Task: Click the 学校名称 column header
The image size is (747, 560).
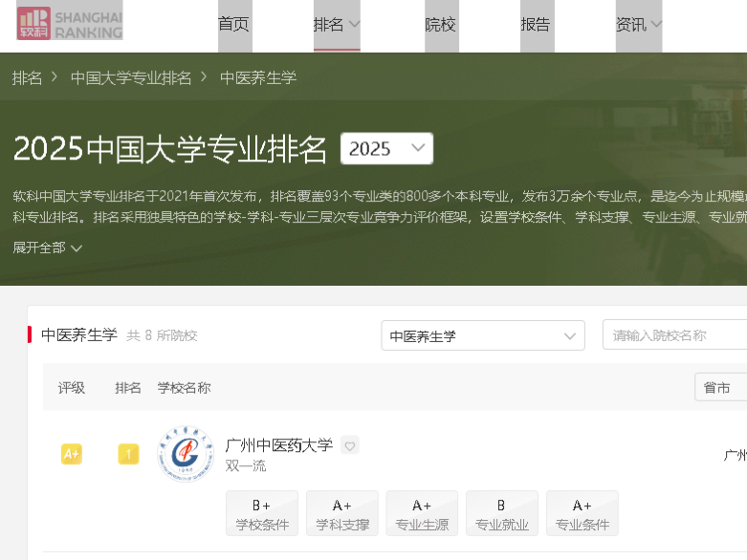Action: (x=184, y=388)
